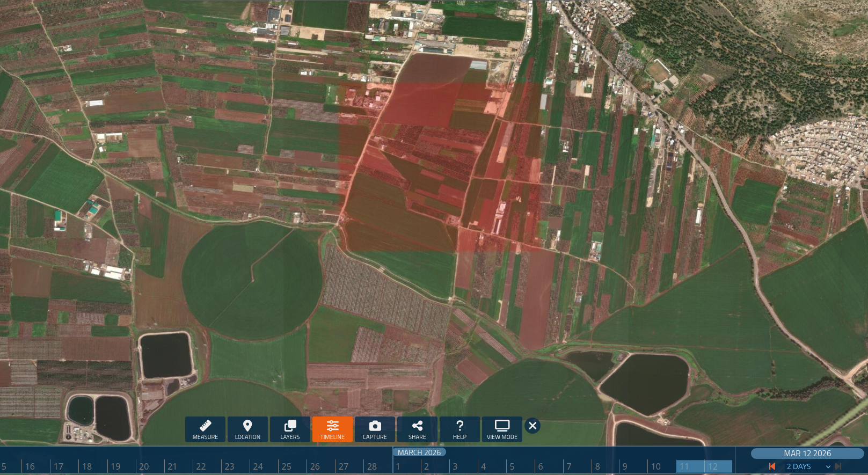Select March 1 on the timeline
868x475 pixels.
398,466
